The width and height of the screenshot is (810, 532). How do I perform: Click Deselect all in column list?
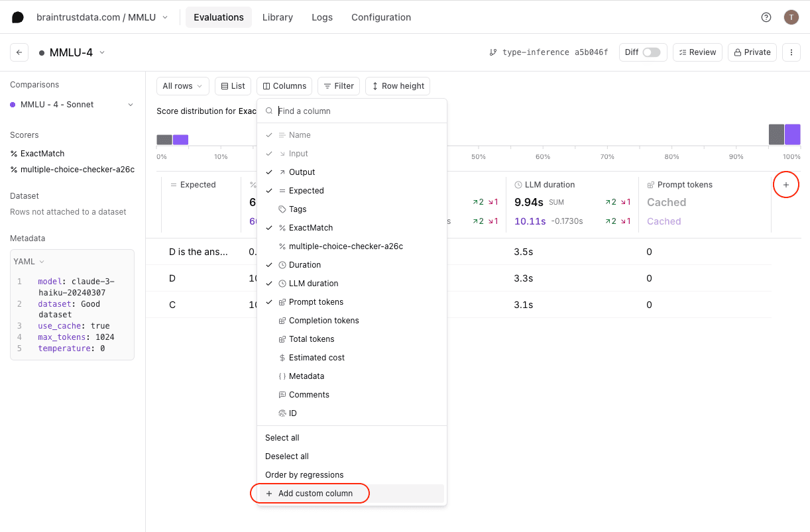286,456
